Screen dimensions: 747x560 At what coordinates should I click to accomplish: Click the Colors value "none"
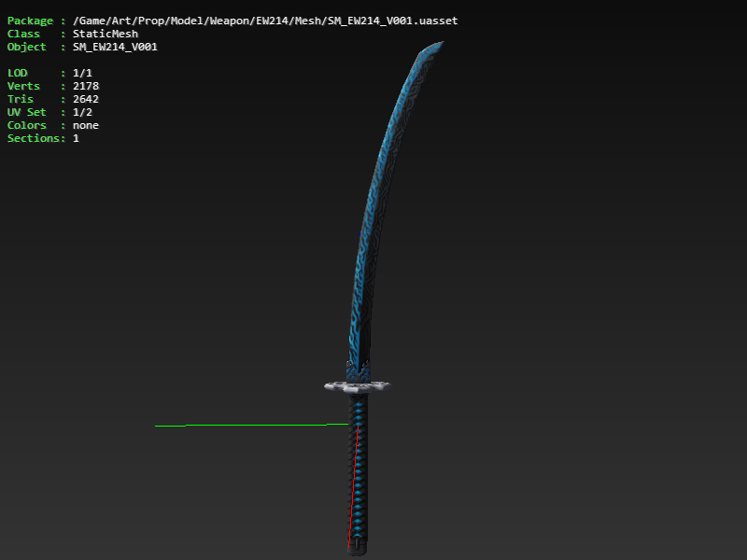click(86, 125)
